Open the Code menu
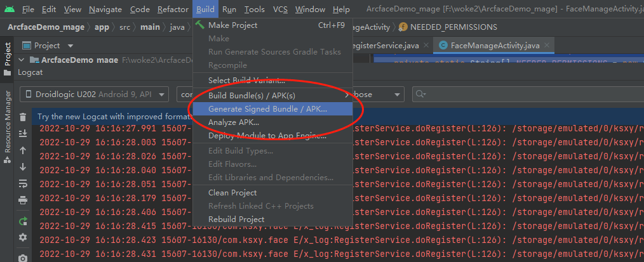This screenshot has height=262, width=644. [140, 9]
